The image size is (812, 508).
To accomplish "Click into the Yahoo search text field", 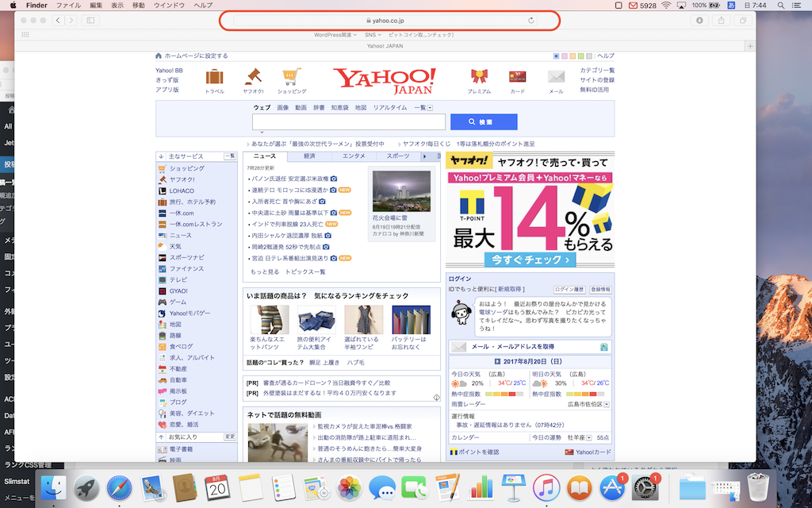I will pyautogui.click(x=349, y=121).
